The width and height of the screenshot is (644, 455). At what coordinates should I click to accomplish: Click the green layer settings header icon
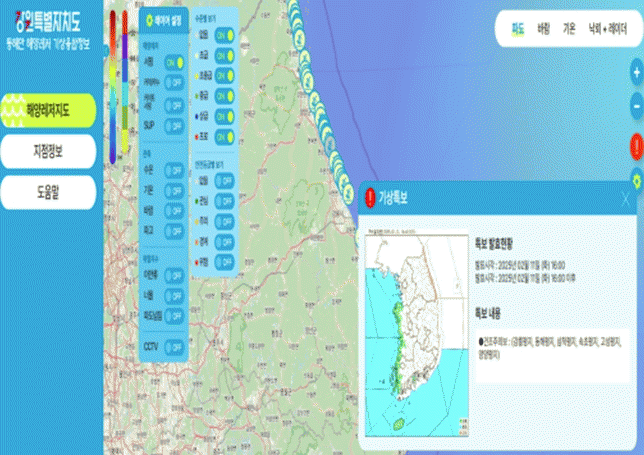click(150, 20)
